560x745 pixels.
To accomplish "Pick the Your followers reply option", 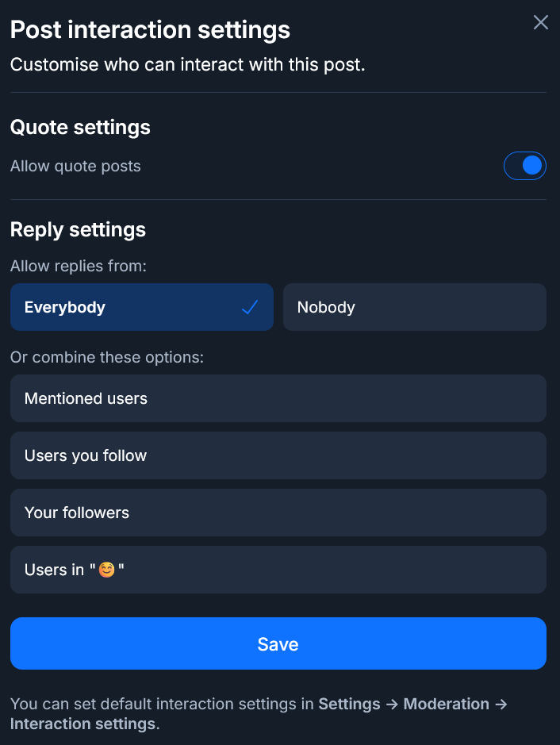I will tap(278, 513).
